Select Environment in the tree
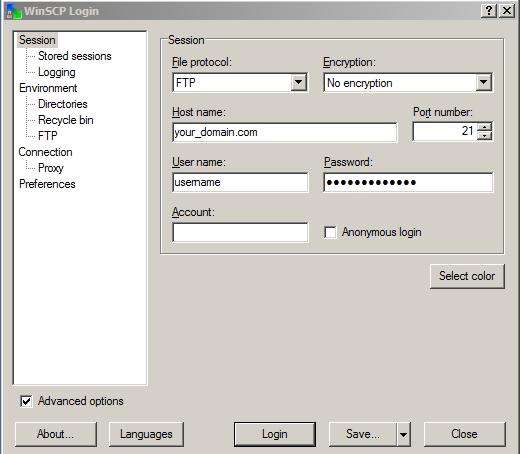The image size is (520, 454). [x=48, y=88]
